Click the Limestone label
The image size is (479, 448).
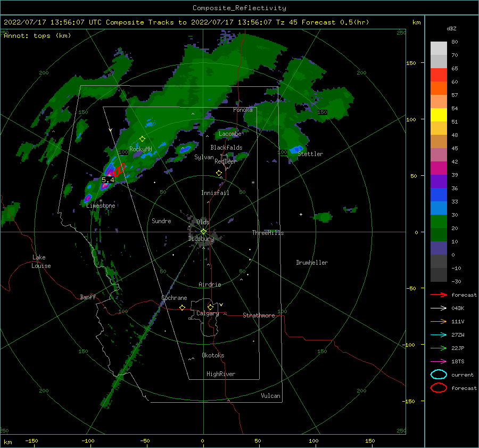(x=101, y=206)
